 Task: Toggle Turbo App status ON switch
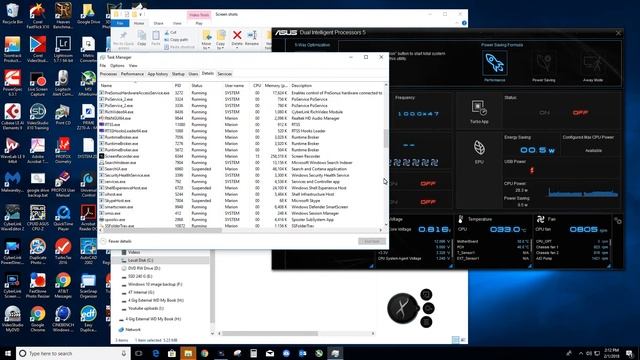(544, 113)
